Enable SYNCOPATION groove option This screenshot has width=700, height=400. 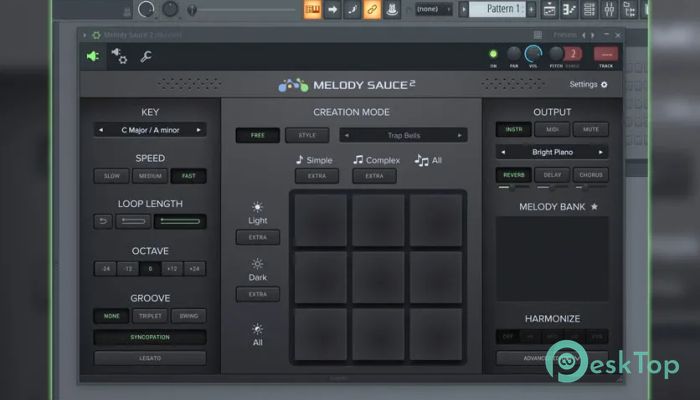tap(150, 337)
